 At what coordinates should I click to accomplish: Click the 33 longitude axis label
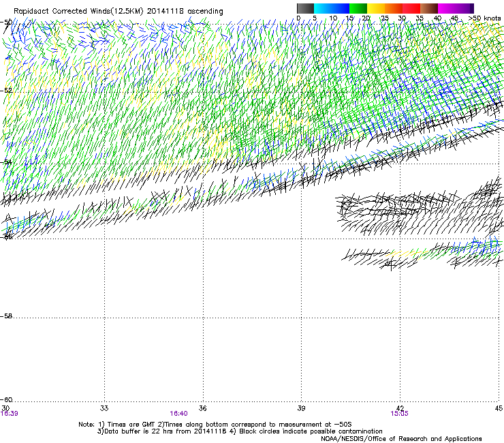(104, 408)
